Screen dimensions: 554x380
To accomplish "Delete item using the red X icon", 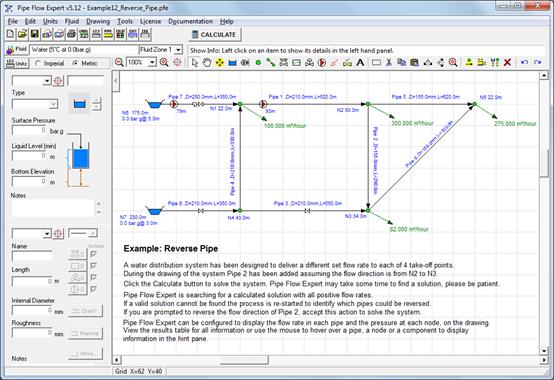I will 507,63.
